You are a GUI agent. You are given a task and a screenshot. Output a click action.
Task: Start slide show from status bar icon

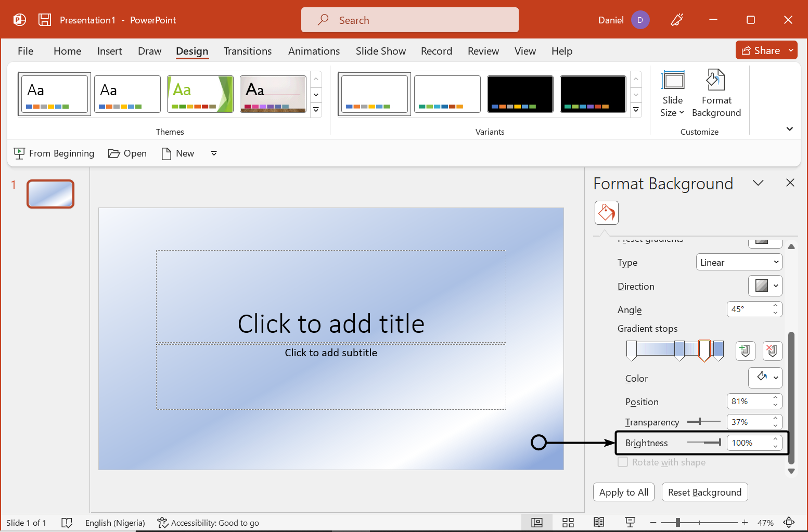630,523
